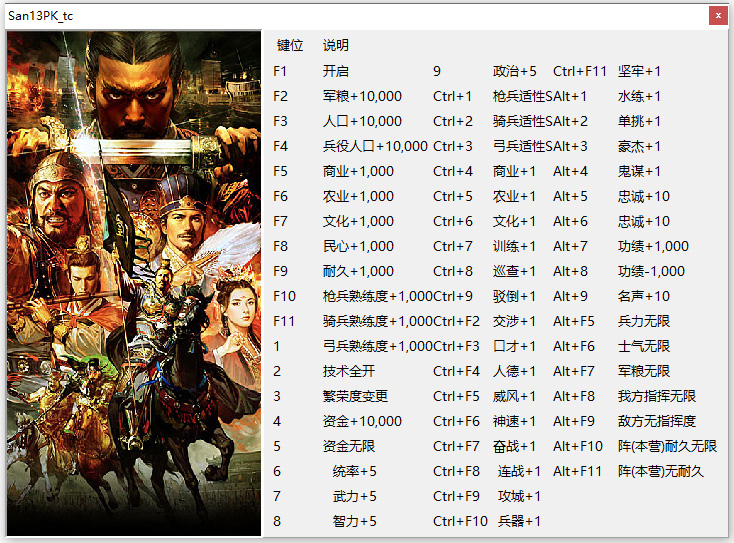Click the 军粮无限 entry
The width and height of the screenshot is (734, 543).
[x=644, y=372]
